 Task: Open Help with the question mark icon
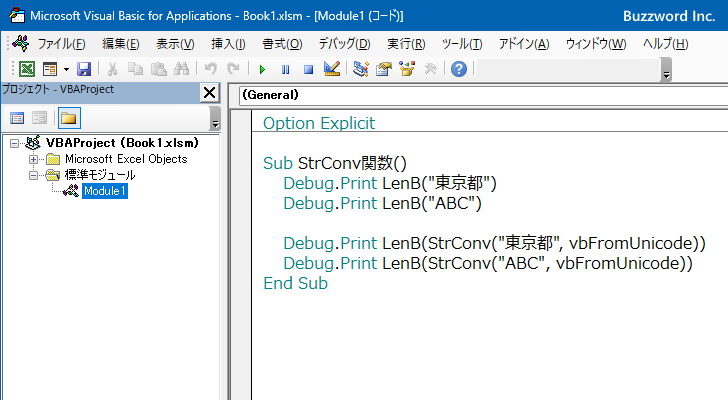459,69
